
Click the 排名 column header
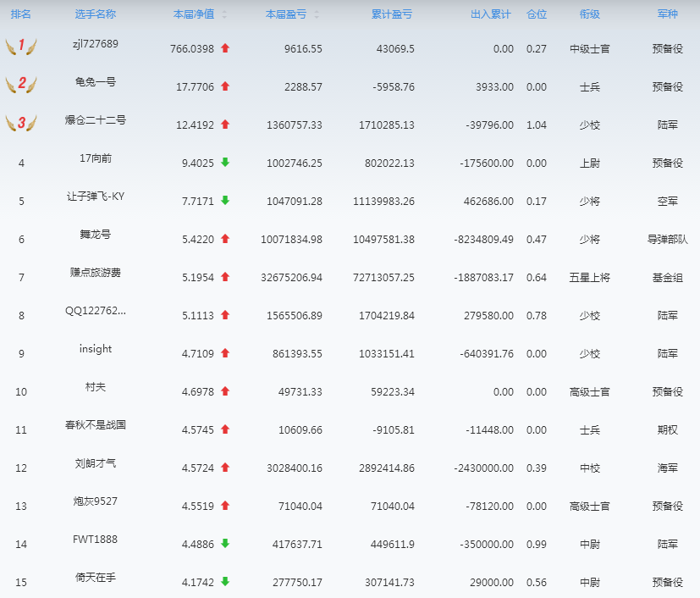21,14
